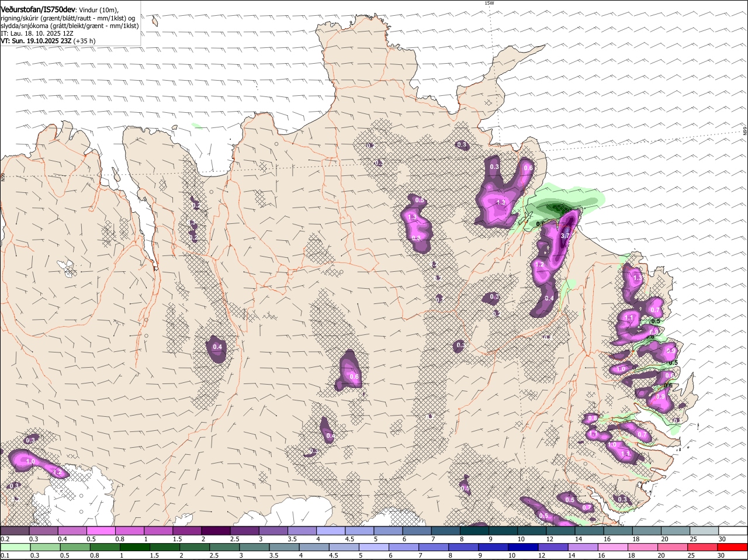Select the 'IT: Lau. 18. 10. 2025 12Z' line
Screen dimensions: 748x560
tap(37, 33)
